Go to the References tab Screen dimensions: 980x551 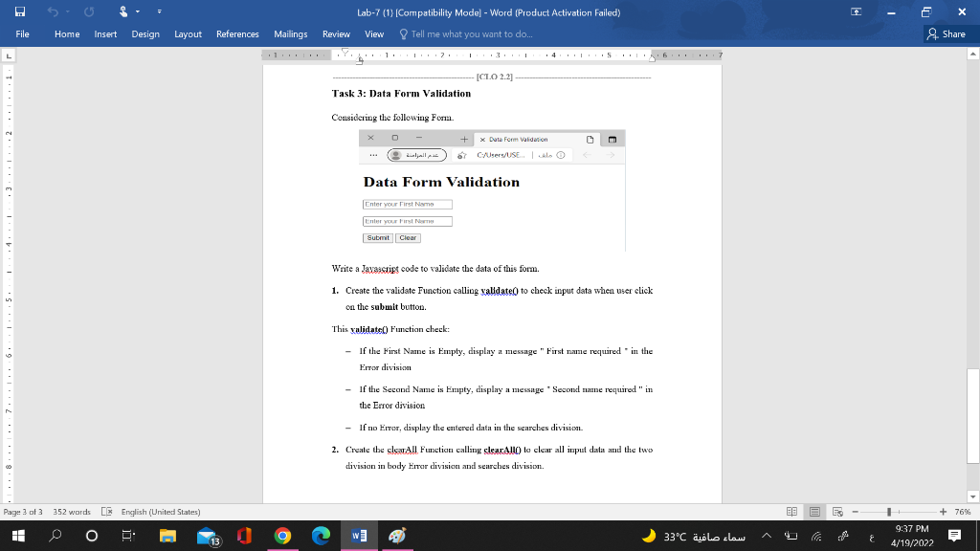coord(237,34)
